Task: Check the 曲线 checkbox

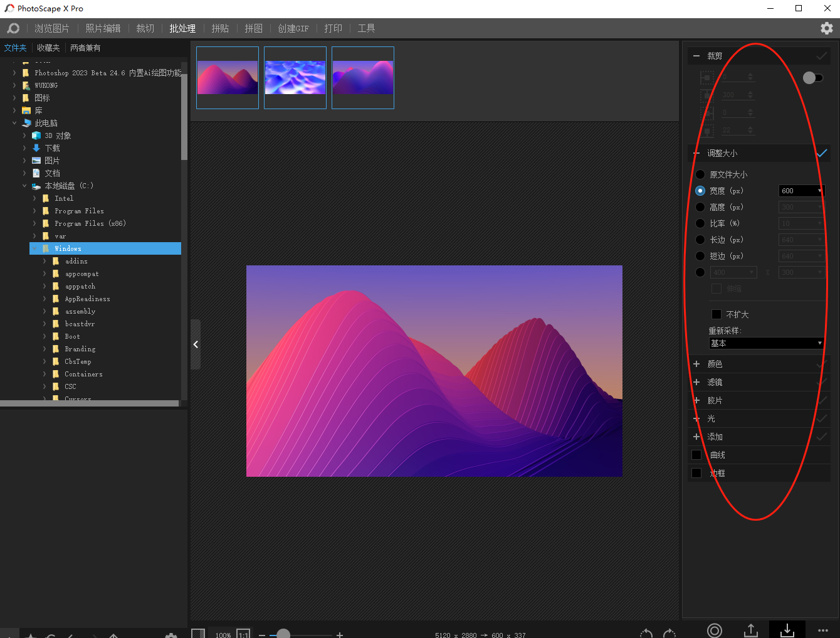Action: click(696, 455)
